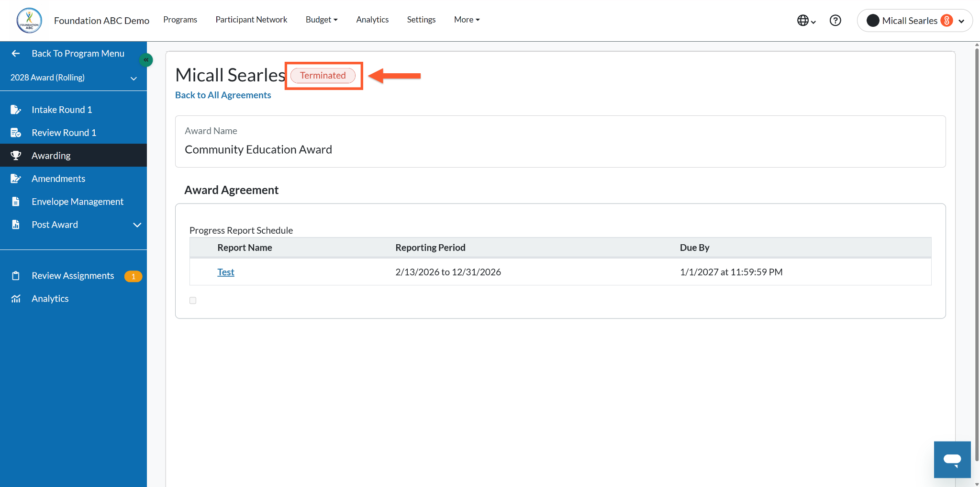This screenshot has width=980, height=487.
Task: Click the Micall Searles page heading
Action: tap(230, 75)
